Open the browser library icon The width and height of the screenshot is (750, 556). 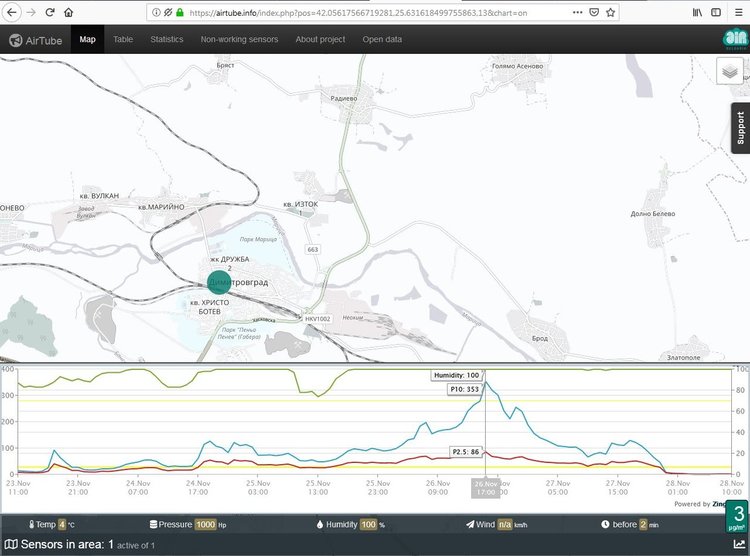click(x=697, y=12)
